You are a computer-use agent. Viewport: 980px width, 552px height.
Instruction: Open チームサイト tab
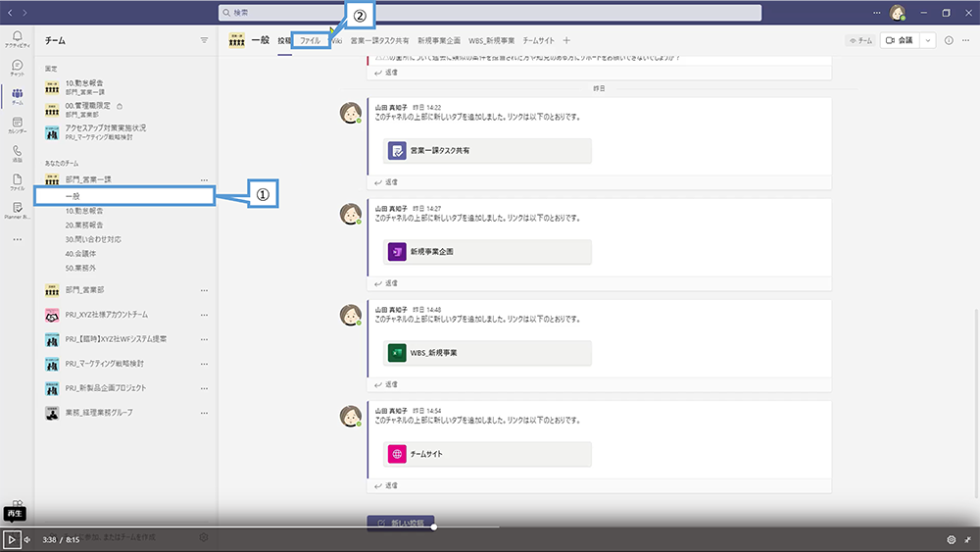click(x=538, y=40)
